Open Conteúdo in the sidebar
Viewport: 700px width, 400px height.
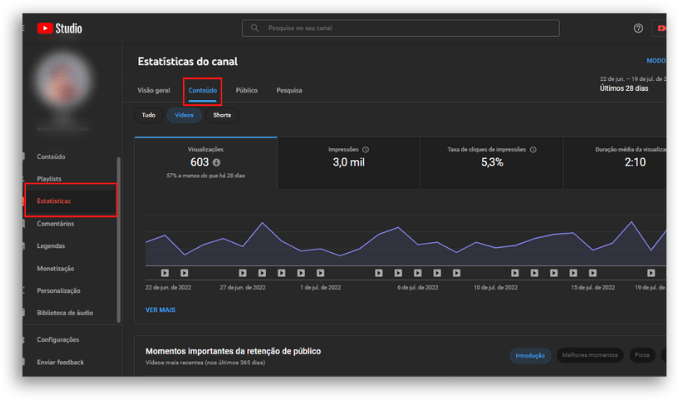[x=51, y=157]
